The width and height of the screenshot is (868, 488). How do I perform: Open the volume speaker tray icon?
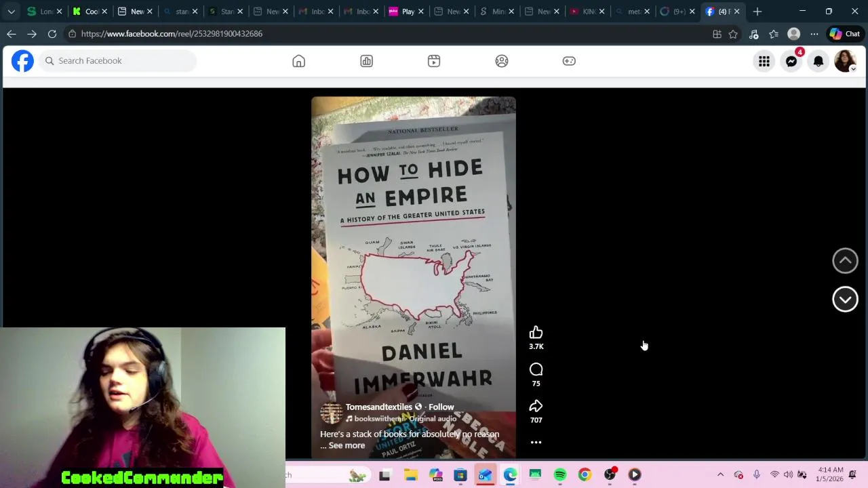point(788,475)
